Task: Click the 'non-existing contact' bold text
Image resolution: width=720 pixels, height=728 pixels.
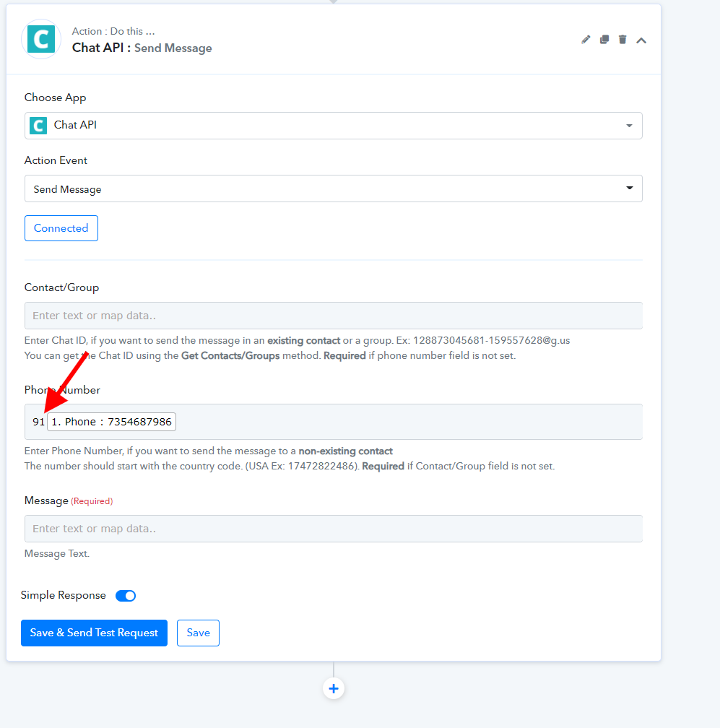Action: [345, 451]
